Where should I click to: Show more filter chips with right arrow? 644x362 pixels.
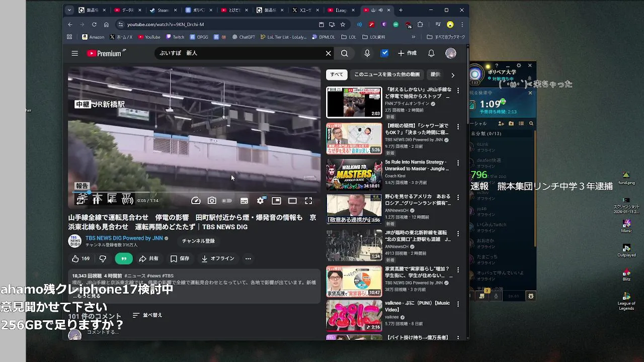pos(452,75)
